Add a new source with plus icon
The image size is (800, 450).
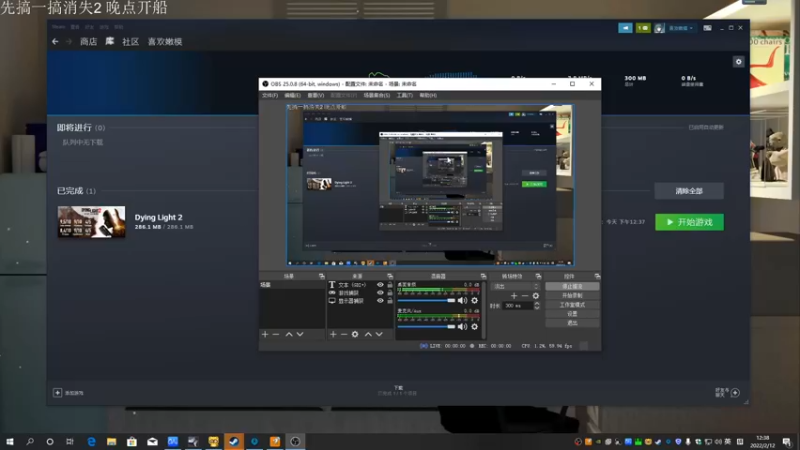333,334
